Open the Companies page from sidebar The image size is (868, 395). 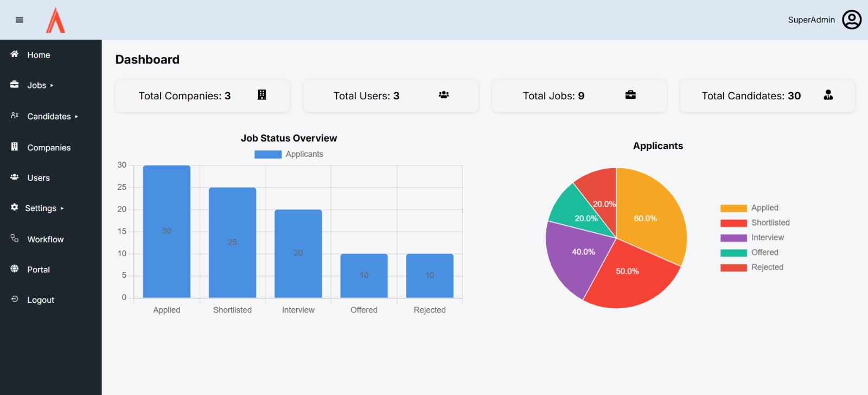48,148
